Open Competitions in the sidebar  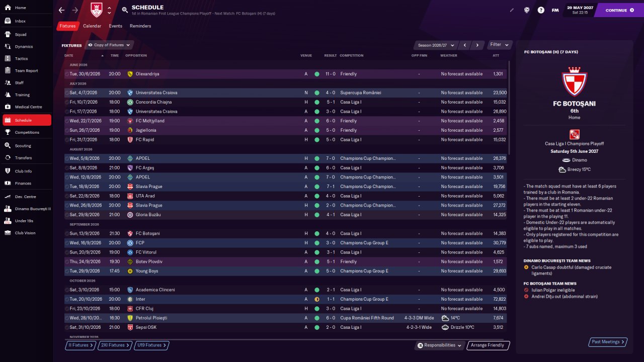tap(26, 133)
